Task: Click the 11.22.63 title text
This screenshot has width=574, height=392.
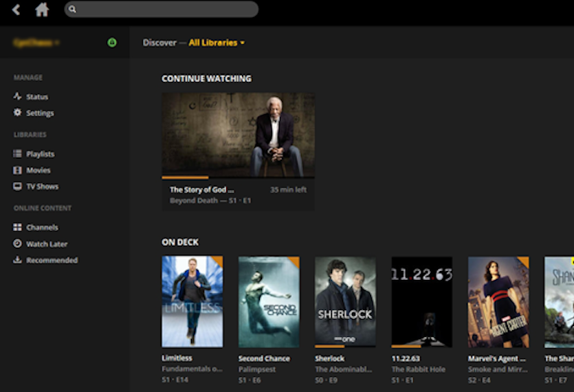Action: (x=406, y=358)
